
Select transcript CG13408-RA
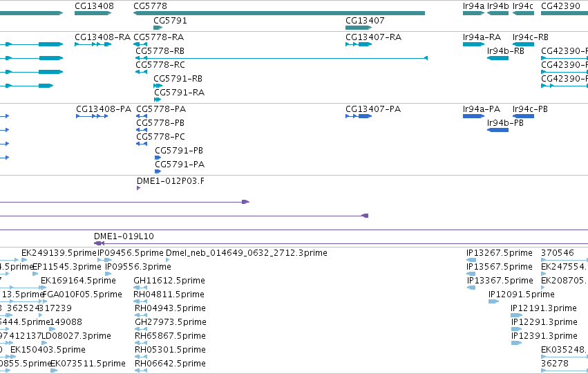click(x=93, y=44)
